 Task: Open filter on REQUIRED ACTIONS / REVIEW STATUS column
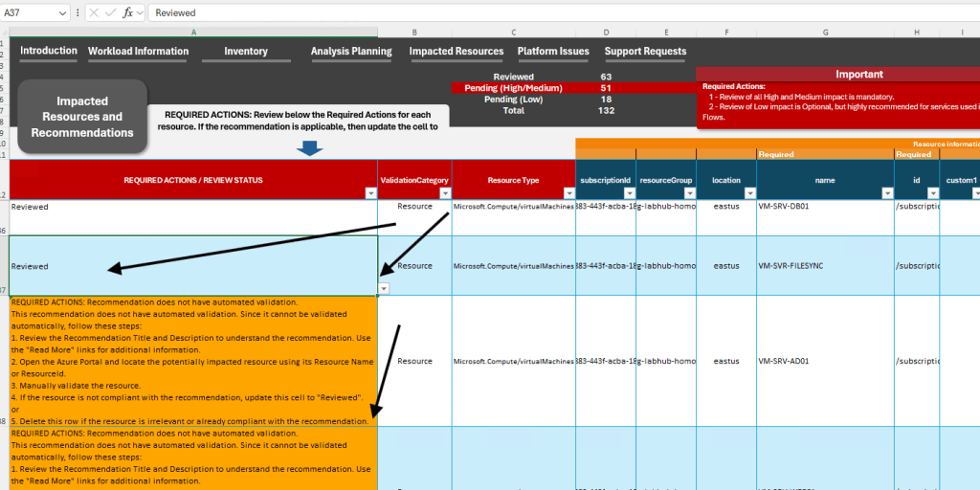(370, 193)
